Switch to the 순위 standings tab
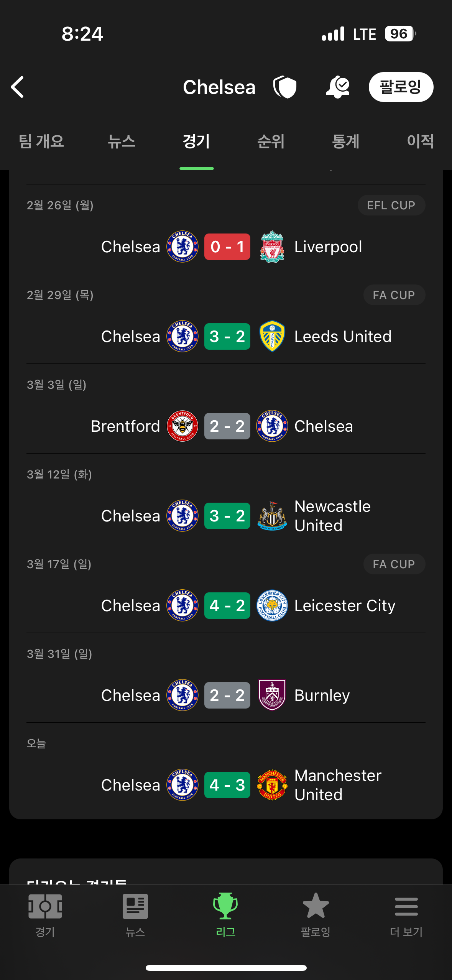 click(x=271, y=141)
